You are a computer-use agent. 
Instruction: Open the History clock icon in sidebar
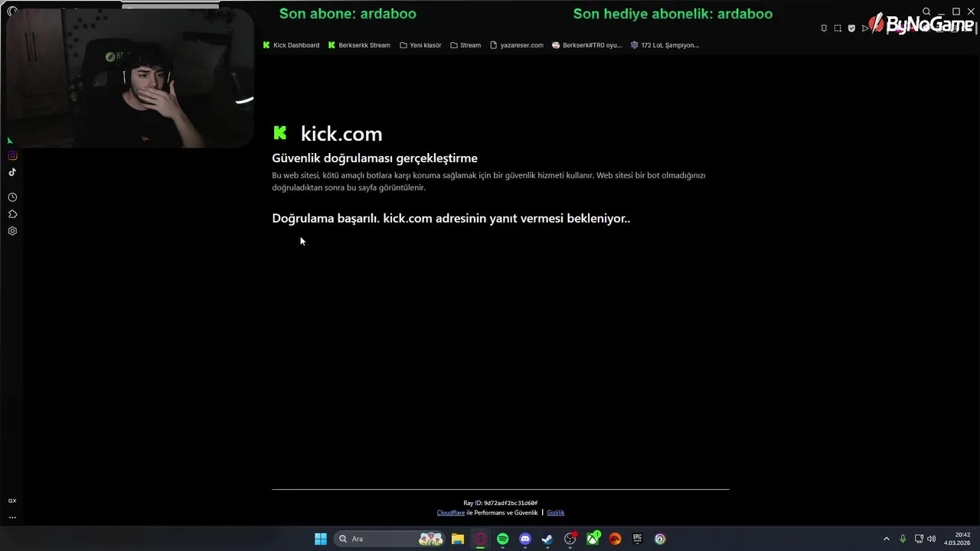[x=12, y=197]
